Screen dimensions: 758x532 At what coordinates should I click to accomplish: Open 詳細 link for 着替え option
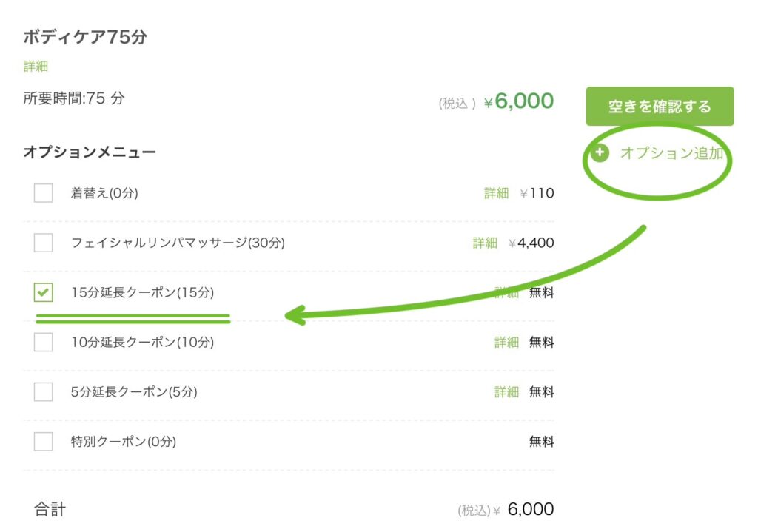click(x=497, y=194)
